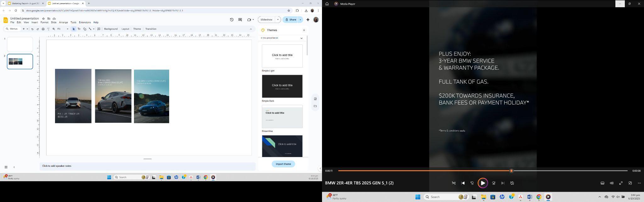Select the Text box tool
Screen dimensions: 644x202
tap(79, 29)
